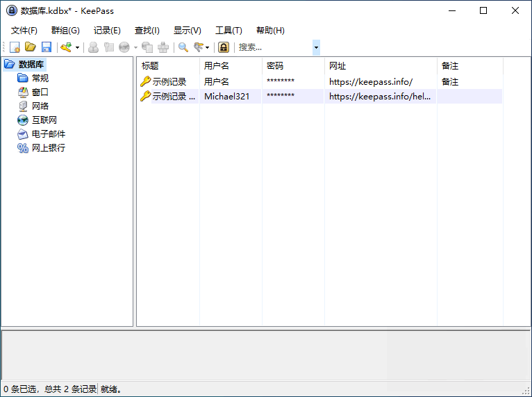The height and width of the screenshot is (397, 532).
Task: Open the 记录(E) menu
Action: [107, 31]
